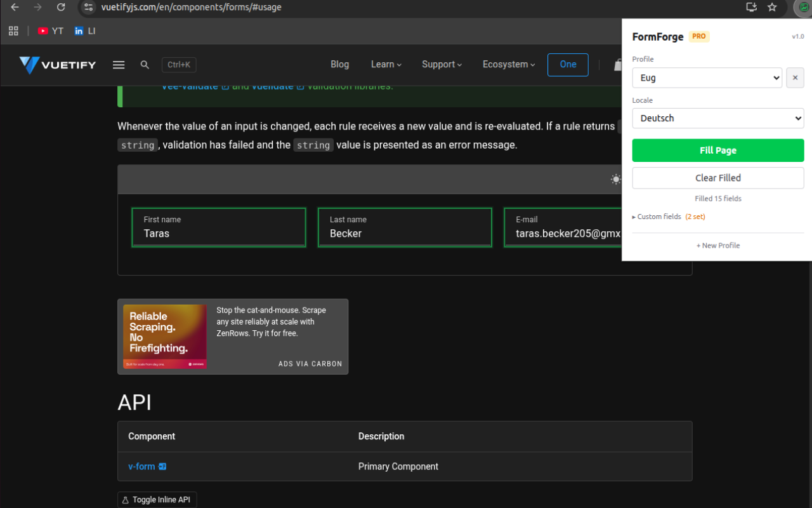Click the Vuetify logo
Screen dimensions: 812x508
click(x=57, y=64)
